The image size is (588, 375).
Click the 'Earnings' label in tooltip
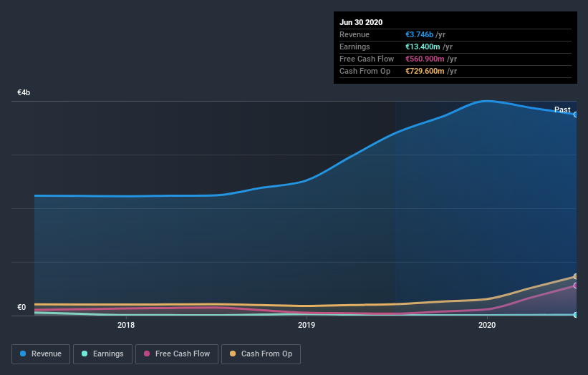click(x=355, y=47)
